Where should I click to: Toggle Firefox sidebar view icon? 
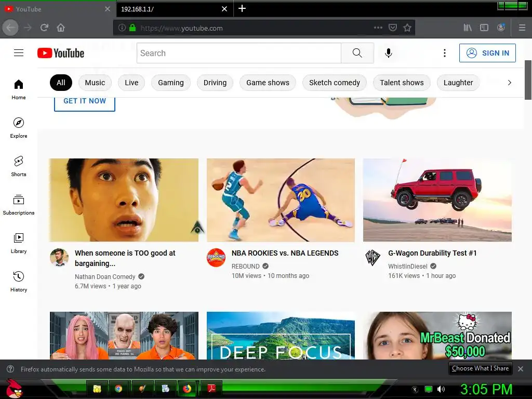484,28
